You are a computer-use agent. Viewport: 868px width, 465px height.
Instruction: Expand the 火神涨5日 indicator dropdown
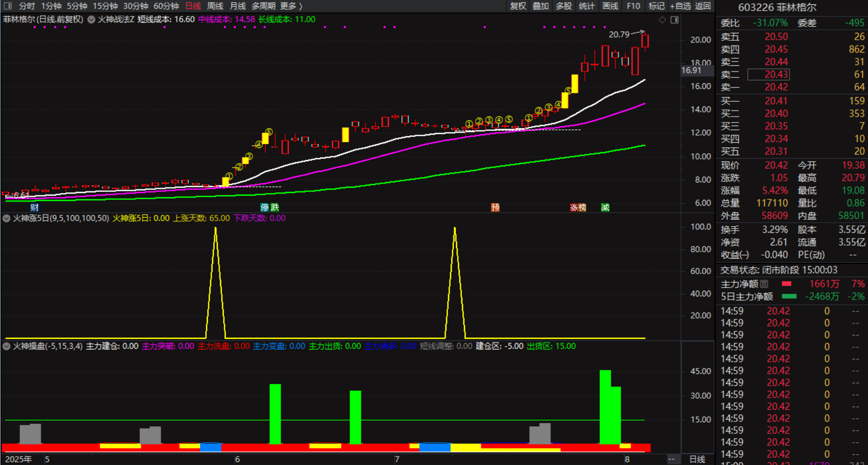tap(6, 218)
